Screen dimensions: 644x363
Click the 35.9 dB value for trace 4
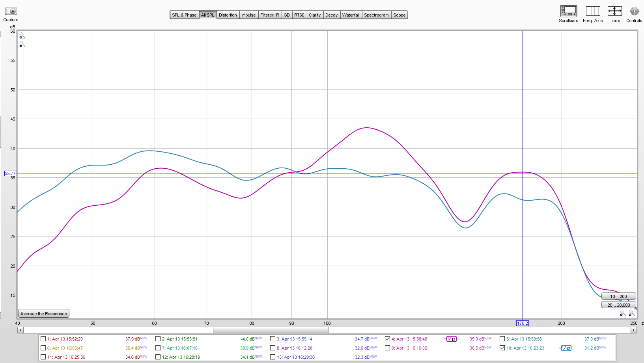(x=477, y=339)
